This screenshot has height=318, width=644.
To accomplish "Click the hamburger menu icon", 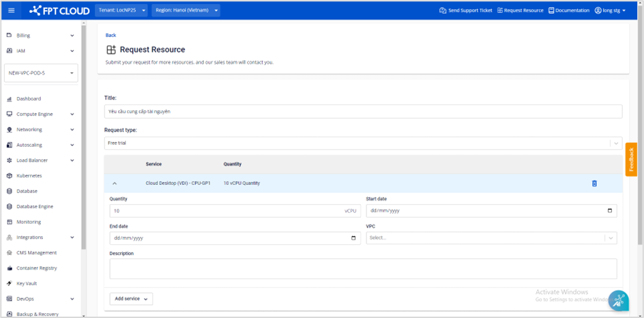I will (x=11, y=10).
